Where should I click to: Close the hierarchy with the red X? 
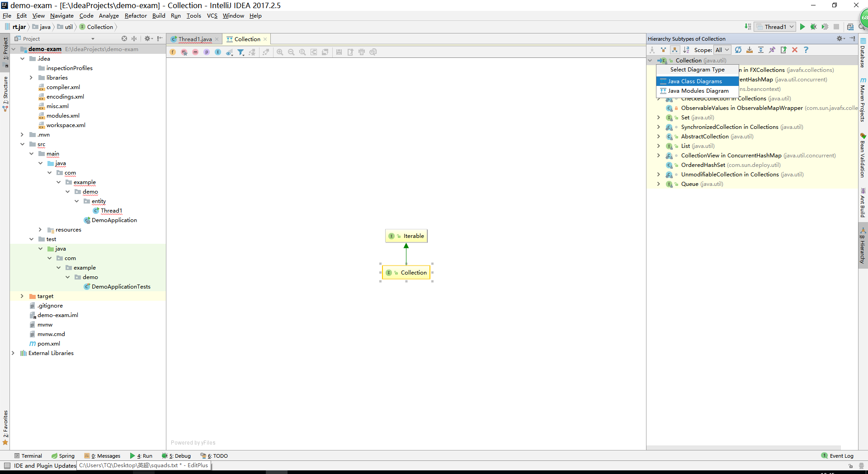click(795, 50)
